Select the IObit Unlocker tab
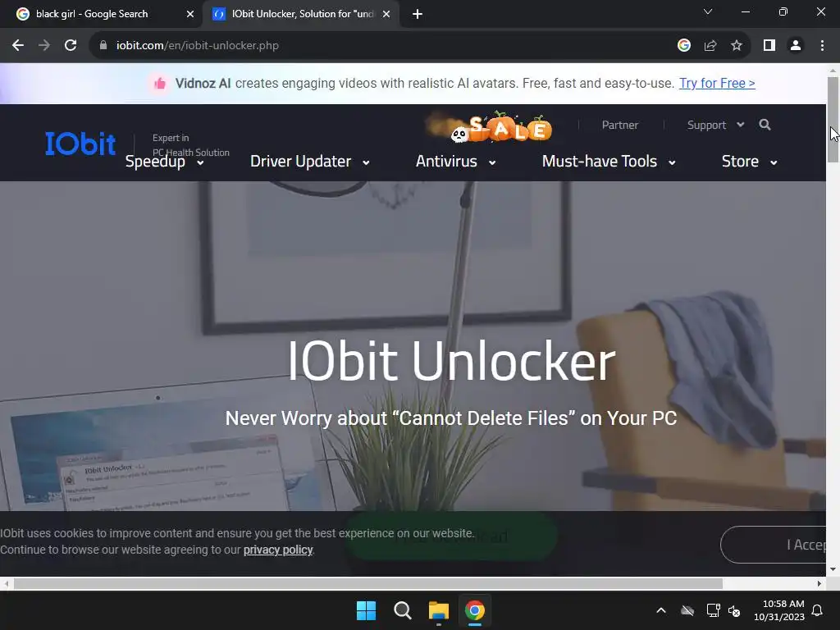This screenshot has height=630, width=840. [x=301, y=14]
